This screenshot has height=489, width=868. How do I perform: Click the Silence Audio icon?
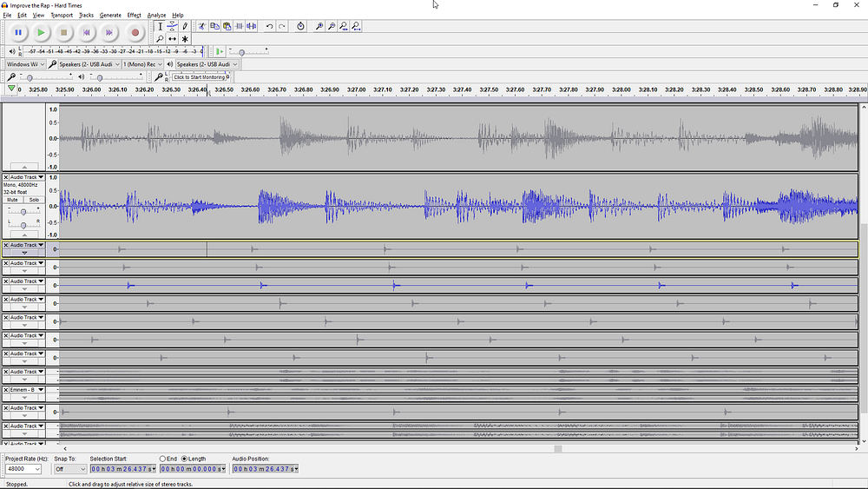252,26
